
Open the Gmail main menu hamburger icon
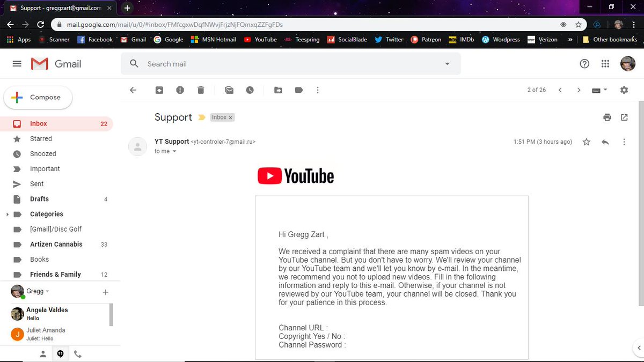[x=17, y=64]
